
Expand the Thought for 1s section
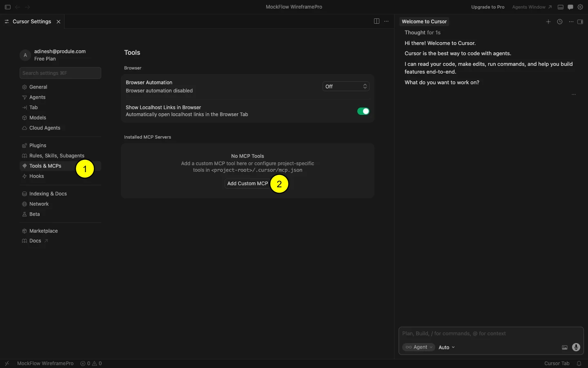pyautogui.click(x=423, y=33)
